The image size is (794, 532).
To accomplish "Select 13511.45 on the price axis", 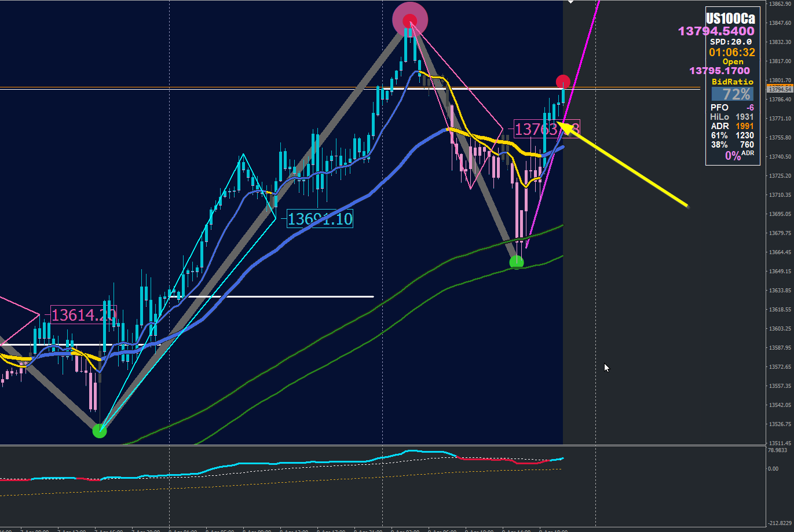I will pyautogui.click(x=780, y=443).
